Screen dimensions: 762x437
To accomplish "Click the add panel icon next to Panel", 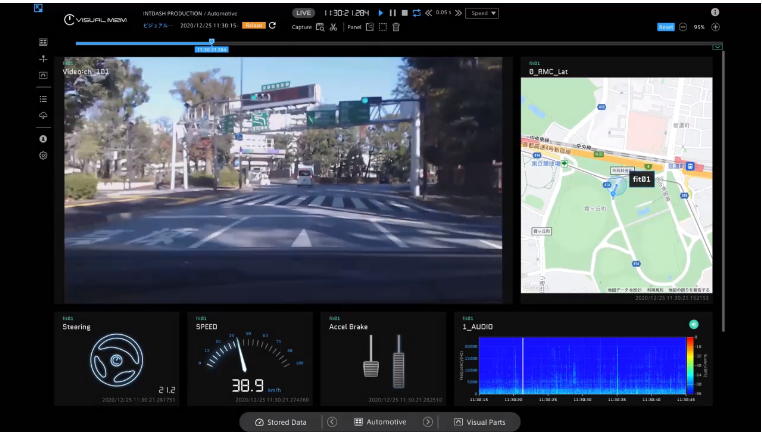I will 370,27.
